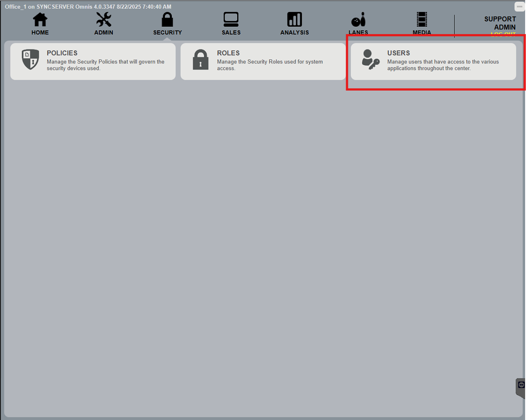
Task: Open the LANES bowling ball and pin icon
Action: click(x=358, y=20)
